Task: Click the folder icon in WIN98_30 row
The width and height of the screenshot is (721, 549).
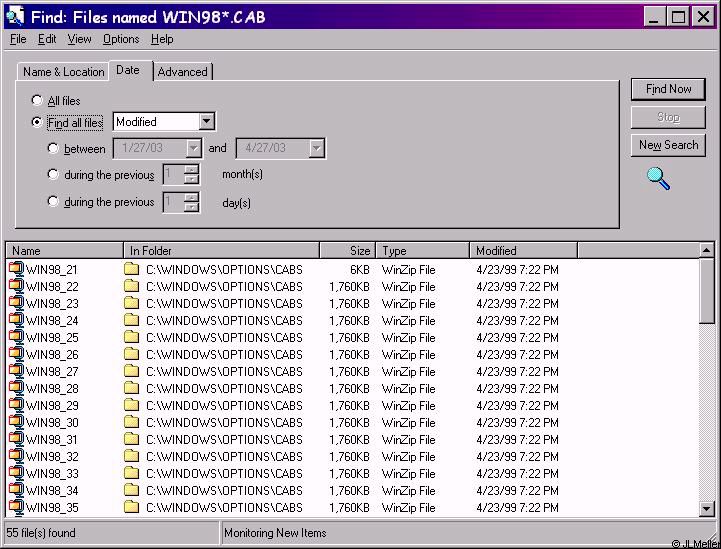Action: tap(131, 422)
